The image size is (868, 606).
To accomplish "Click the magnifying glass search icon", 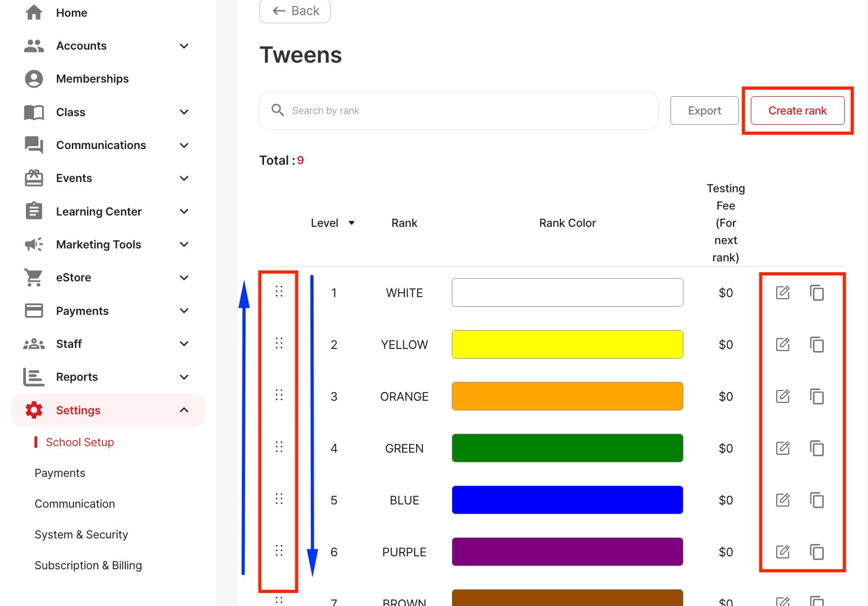I will 277,110.
